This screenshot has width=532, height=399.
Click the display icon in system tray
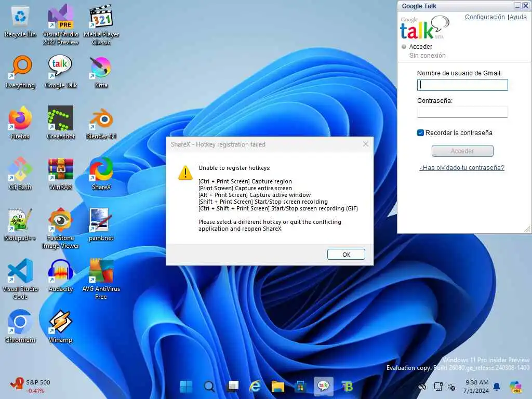pyautogui.click(x=438, y=387)
